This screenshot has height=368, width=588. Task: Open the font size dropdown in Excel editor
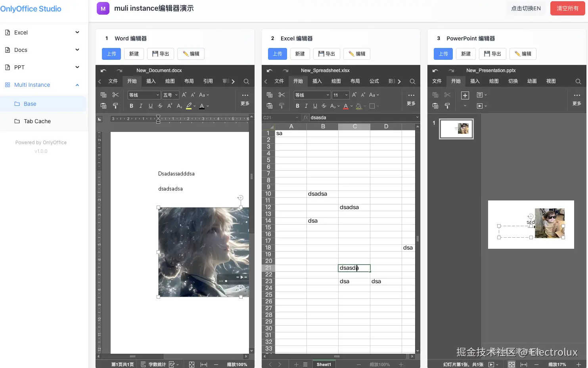tap(341, 95)
